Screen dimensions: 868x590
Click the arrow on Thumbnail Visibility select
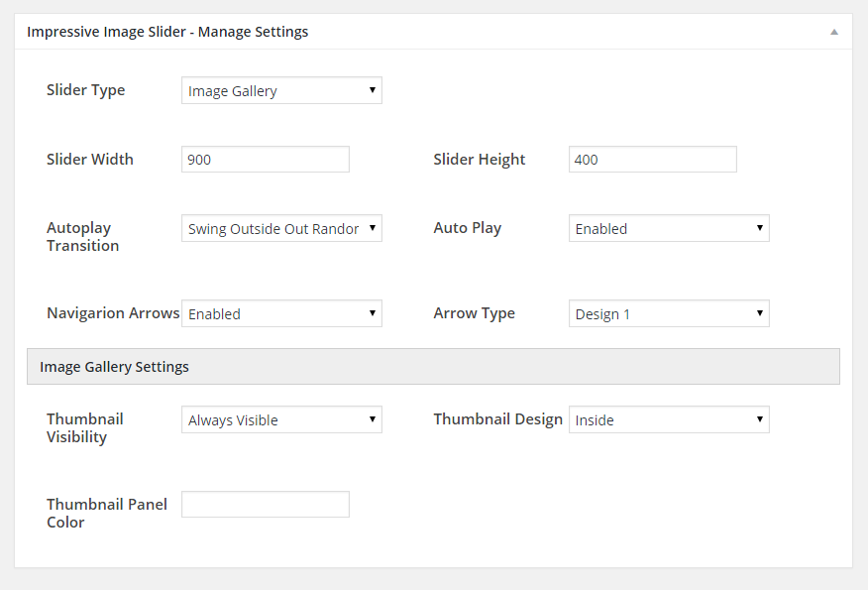372,418
